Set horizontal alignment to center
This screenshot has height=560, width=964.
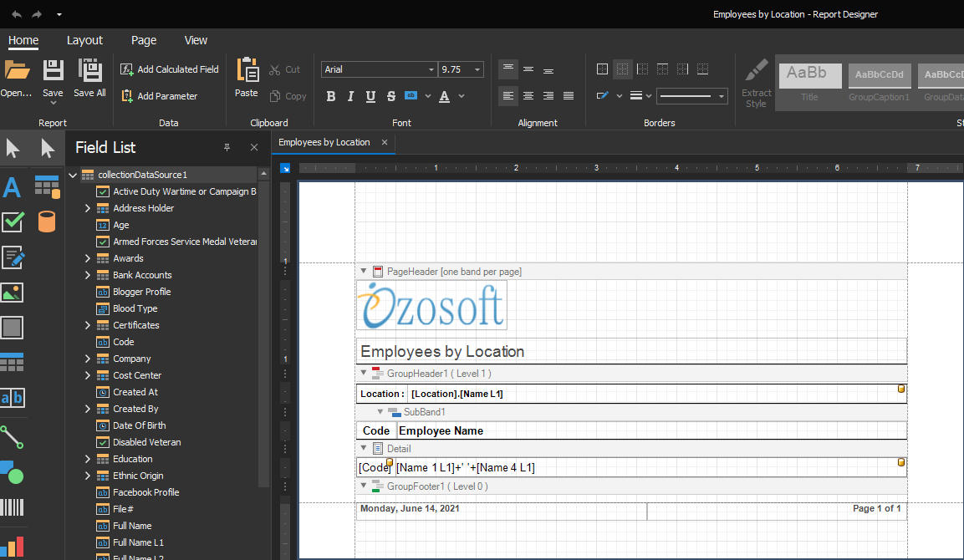[x=528, y=96]
